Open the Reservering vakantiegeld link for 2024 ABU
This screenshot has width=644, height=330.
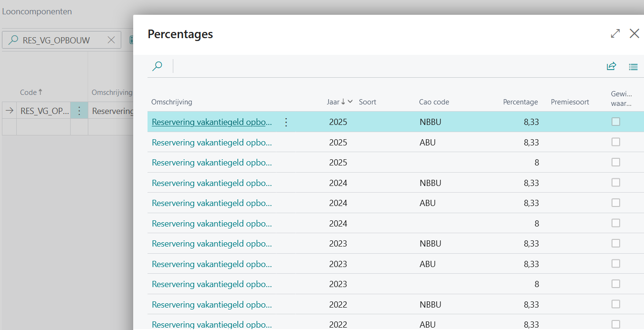click(x=211, y=203)
